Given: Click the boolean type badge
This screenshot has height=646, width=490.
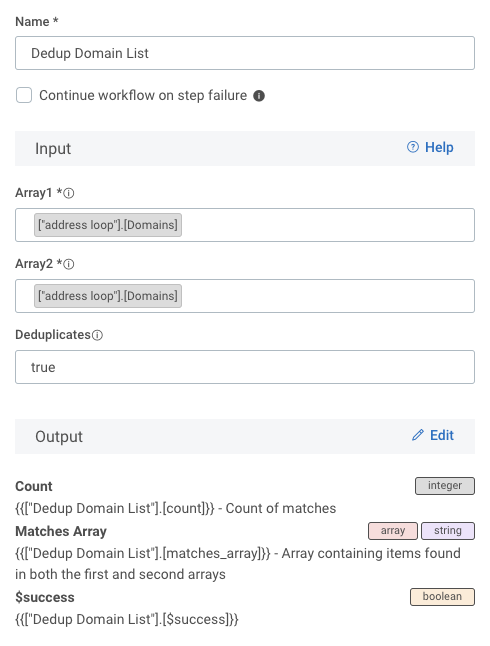Looking at the screenshot, I should pyautogui.click(x=442, y=597).
